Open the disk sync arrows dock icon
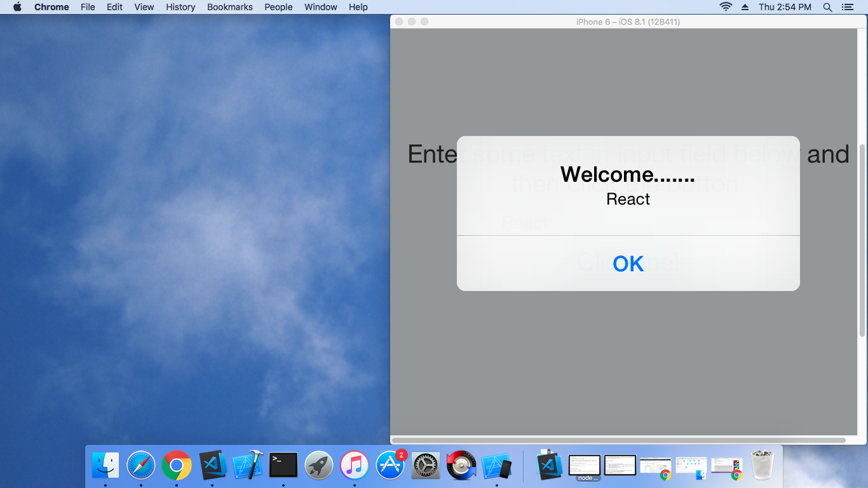 [x=461, y=466]
